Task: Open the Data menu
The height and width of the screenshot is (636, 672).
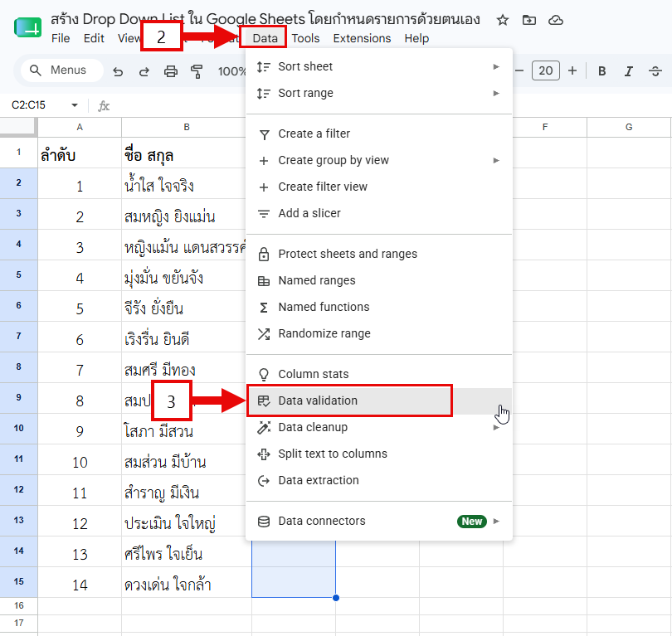Action: point(265,38)
